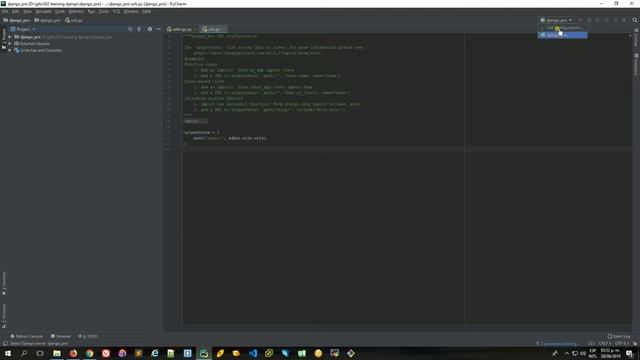Open PyCharm from the taskbar
This screenshot has height=360, width=640.
coord(204,353)
